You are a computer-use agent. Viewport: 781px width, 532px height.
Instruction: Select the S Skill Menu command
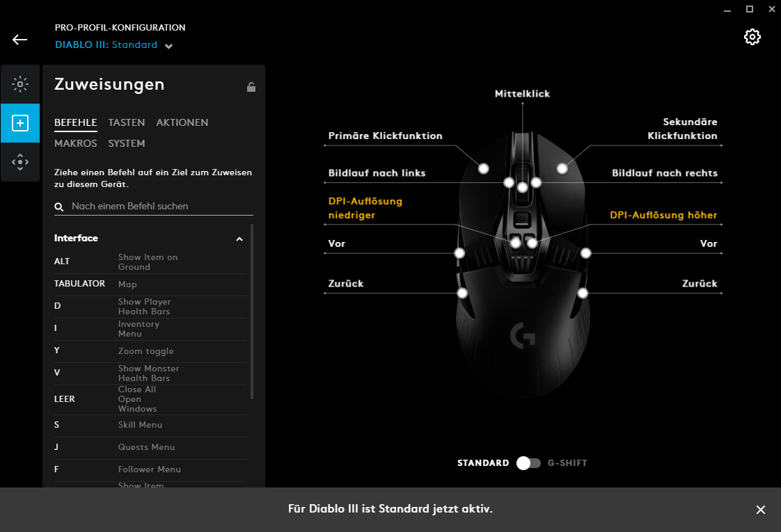point(150,425)
